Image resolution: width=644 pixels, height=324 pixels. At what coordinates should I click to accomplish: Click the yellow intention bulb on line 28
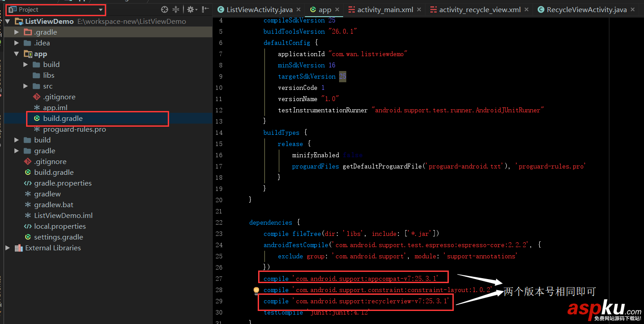click(x=256, y=290)
